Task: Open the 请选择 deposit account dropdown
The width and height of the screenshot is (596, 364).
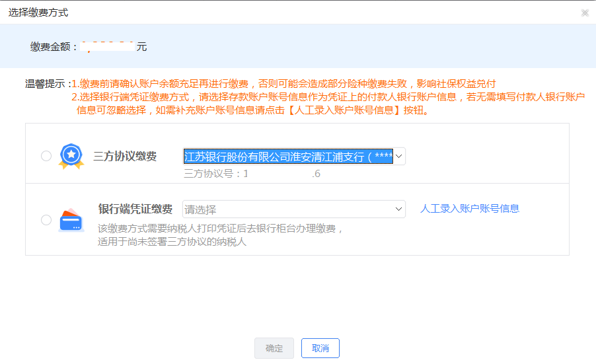Action: [294, 209]
